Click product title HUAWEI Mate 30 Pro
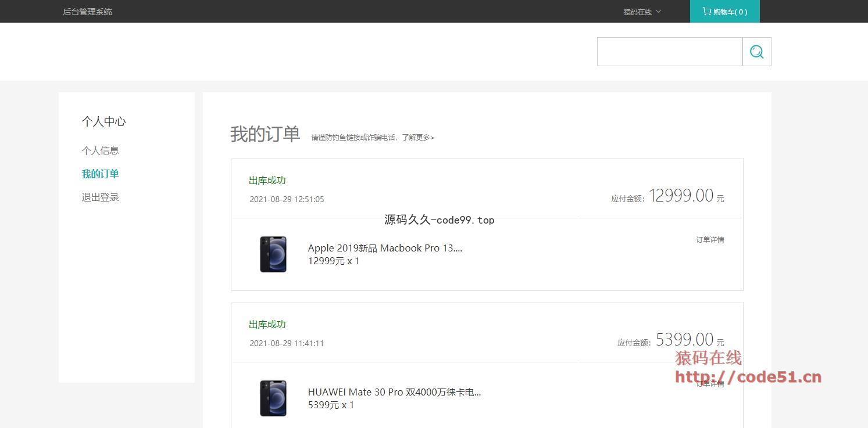This screenshot has height=428, width=868. tap(394, 392)
